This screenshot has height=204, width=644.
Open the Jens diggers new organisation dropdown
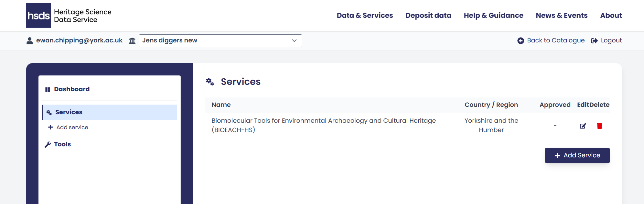(220, 41)
